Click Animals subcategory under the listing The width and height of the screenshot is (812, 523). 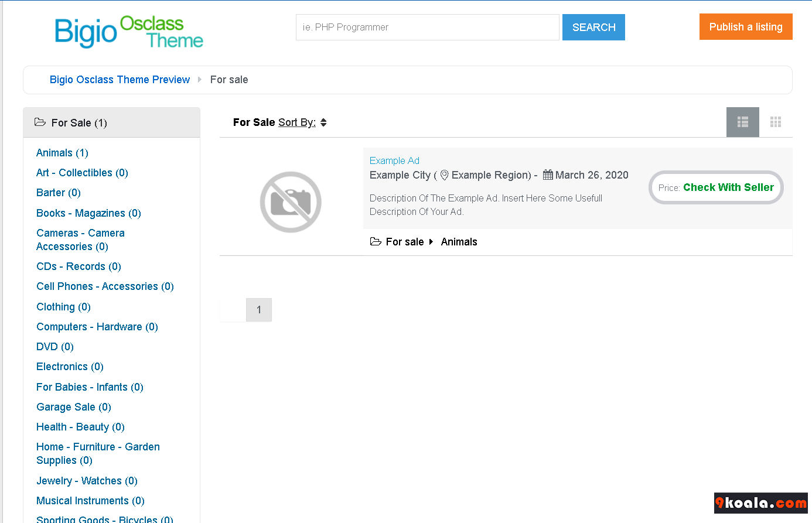coord(459,242)
